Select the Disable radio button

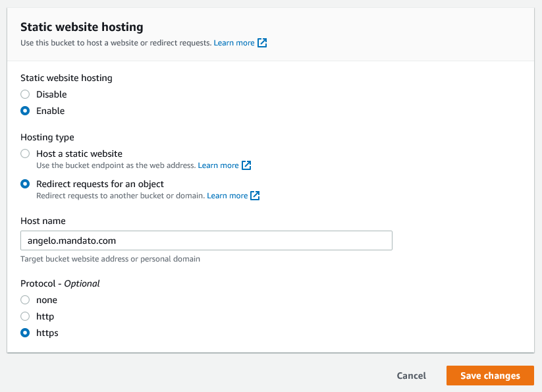pyautogui.click(x=25, y=94)
